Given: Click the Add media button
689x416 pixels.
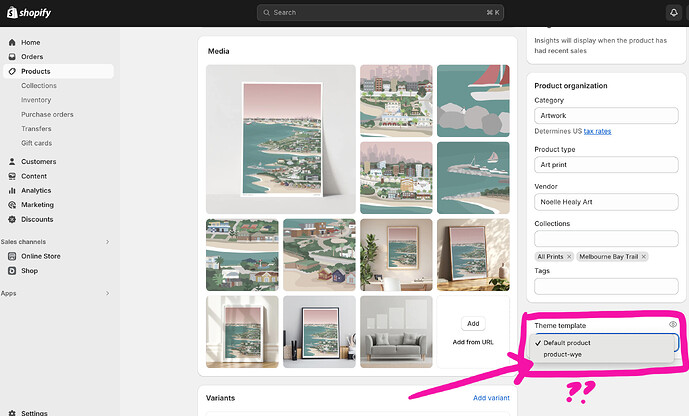Looking at the screenshot, I should tap(473, 323).
